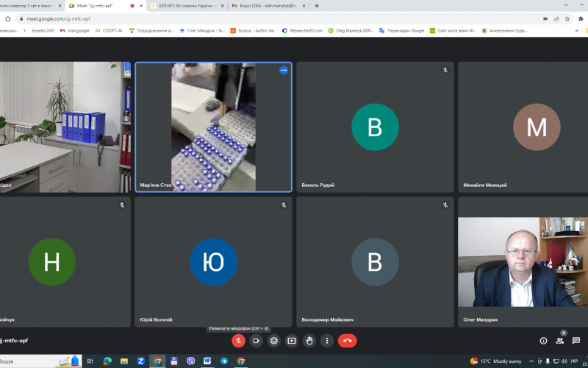The height and width of the screenshot is (368, 588).
Task: Click the muted mic icon on Бойчук tile
Action: point(122,205)
